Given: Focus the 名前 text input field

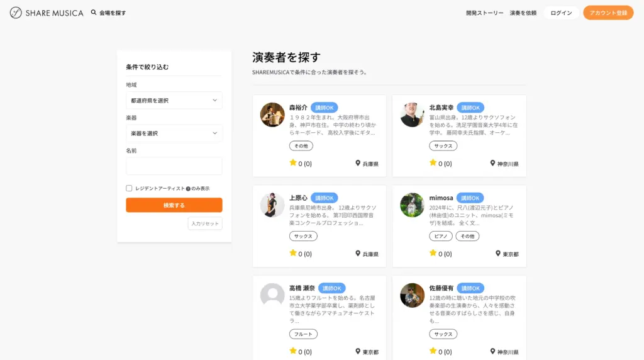Looking at the screenshot, I should [x=174, y=166].
